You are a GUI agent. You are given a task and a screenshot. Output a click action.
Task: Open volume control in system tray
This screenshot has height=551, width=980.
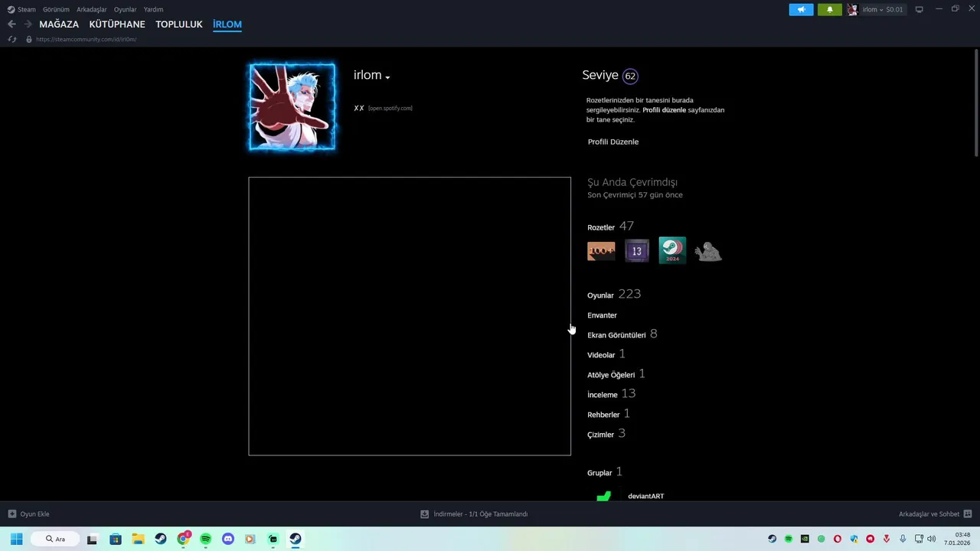tap(932, 539)
